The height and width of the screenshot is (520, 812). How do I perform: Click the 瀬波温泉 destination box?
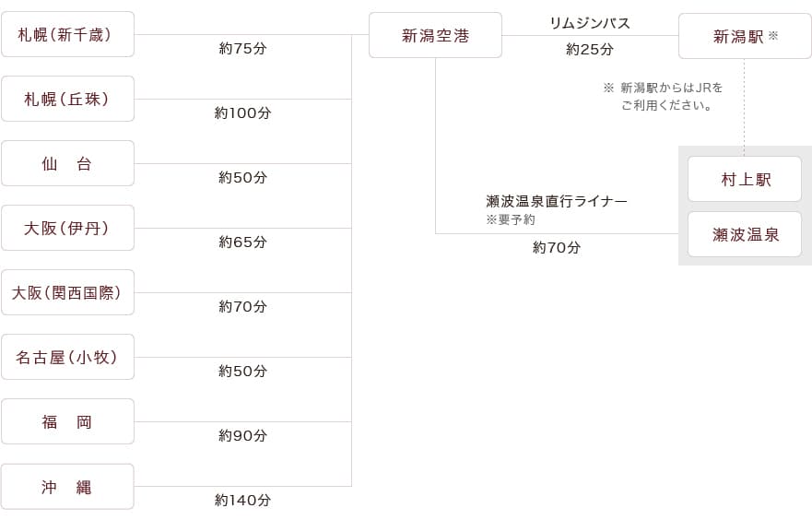(745, 234)
